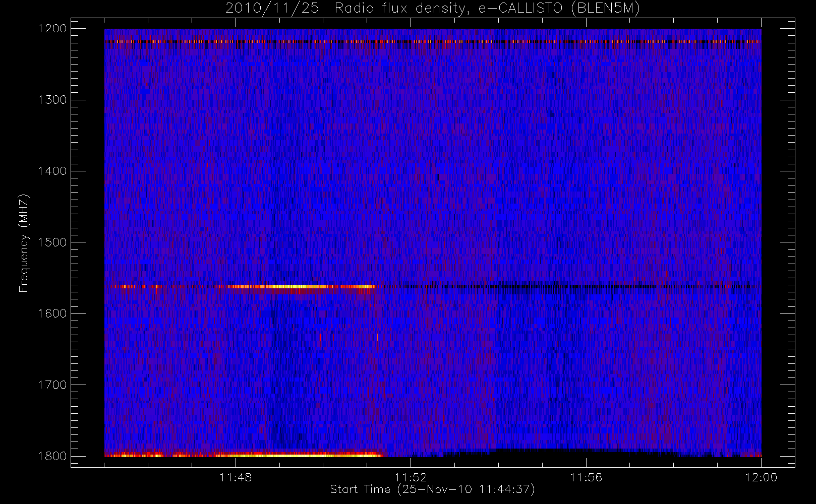Screen dimensions: 816x504
Task: Click the 11:48 time axis label
Action: click(236, 477)
